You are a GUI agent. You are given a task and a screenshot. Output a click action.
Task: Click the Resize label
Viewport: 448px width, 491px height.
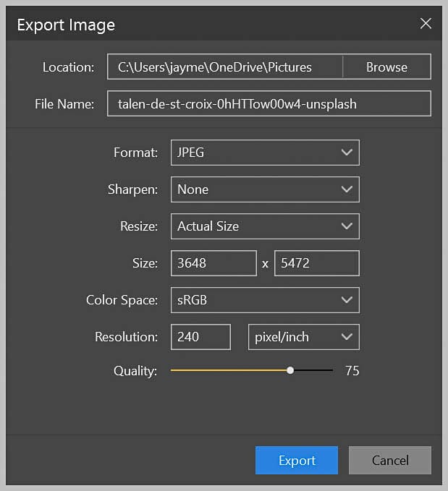click(x=139, y=226)
